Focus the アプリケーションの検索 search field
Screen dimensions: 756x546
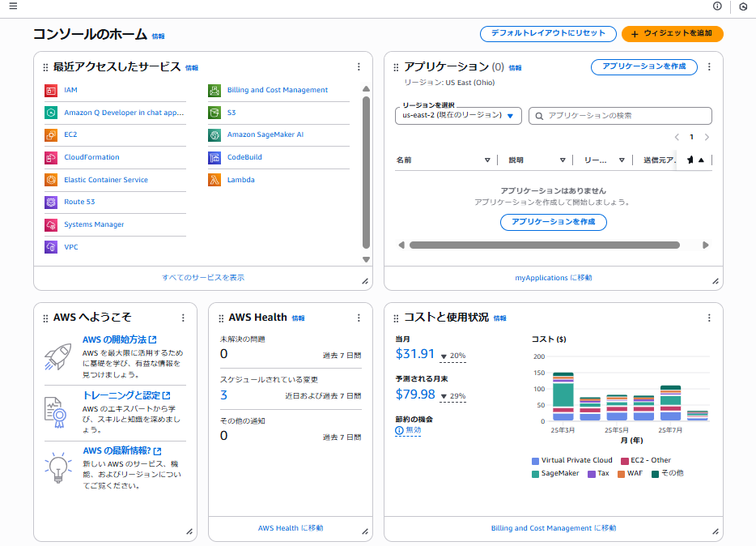[620, 116]
